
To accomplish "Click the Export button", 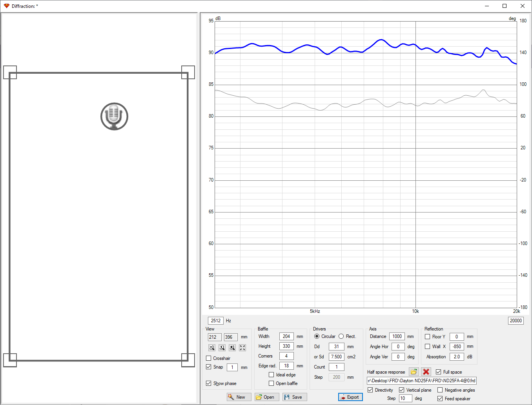I will point(350,397).
